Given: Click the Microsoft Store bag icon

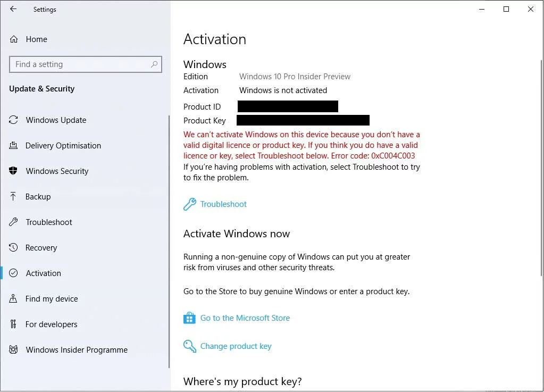Looking at the screenshot, I should tap(189, 318).
